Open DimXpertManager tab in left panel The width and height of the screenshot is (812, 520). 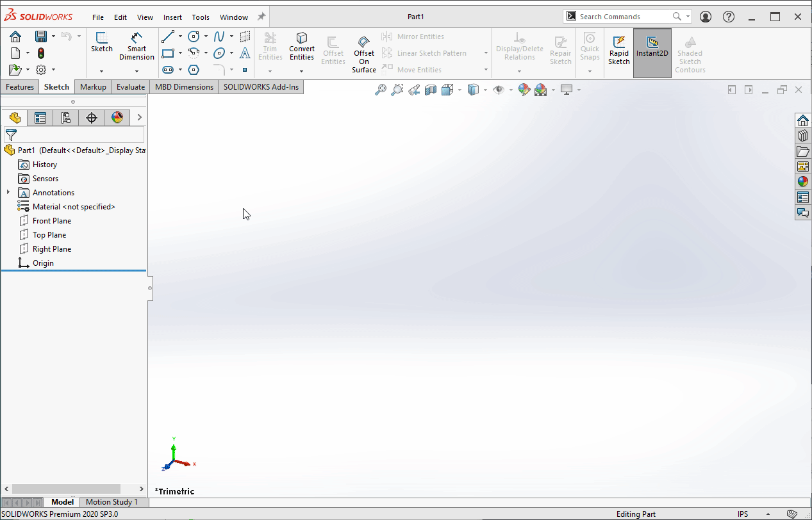click(92, 118)
